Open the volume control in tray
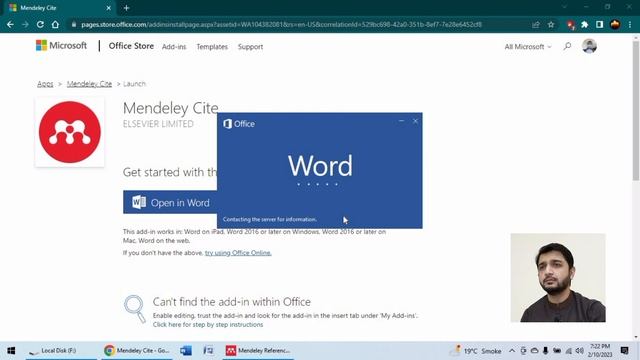Image resolution: width=640 pixels, height=360 pixels. 580,351
